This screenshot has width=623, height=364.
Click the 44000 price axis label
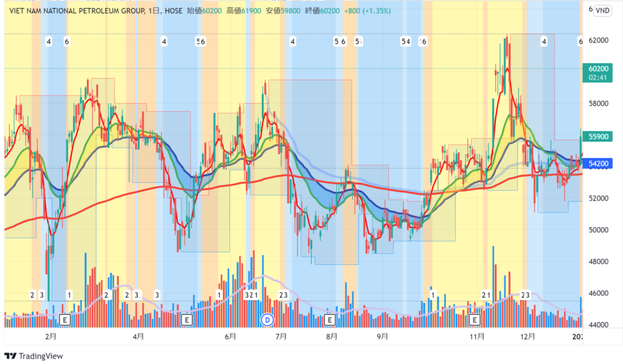(x=599, y=325)
